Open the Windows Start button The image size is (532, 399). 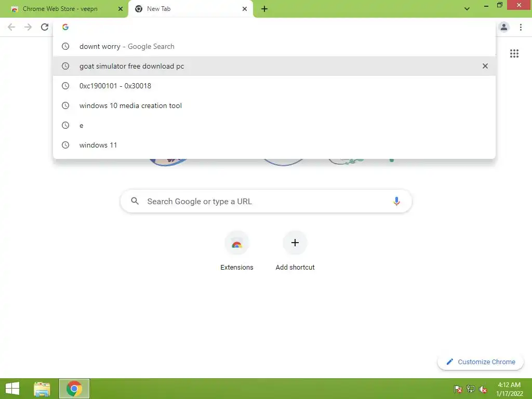(x=12, y=389)
